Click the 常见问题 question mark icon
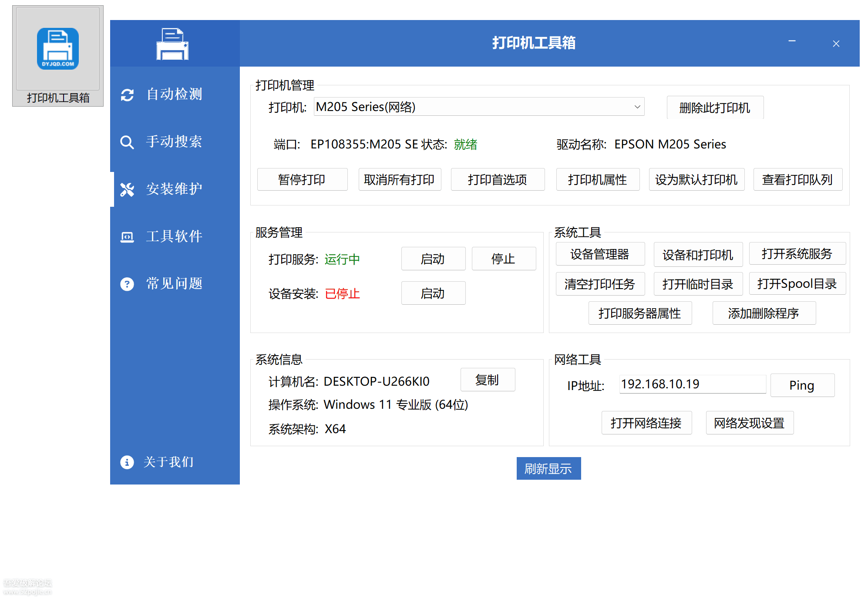The height and width of the screenshot is (599, 868). (x=127, y=284)
